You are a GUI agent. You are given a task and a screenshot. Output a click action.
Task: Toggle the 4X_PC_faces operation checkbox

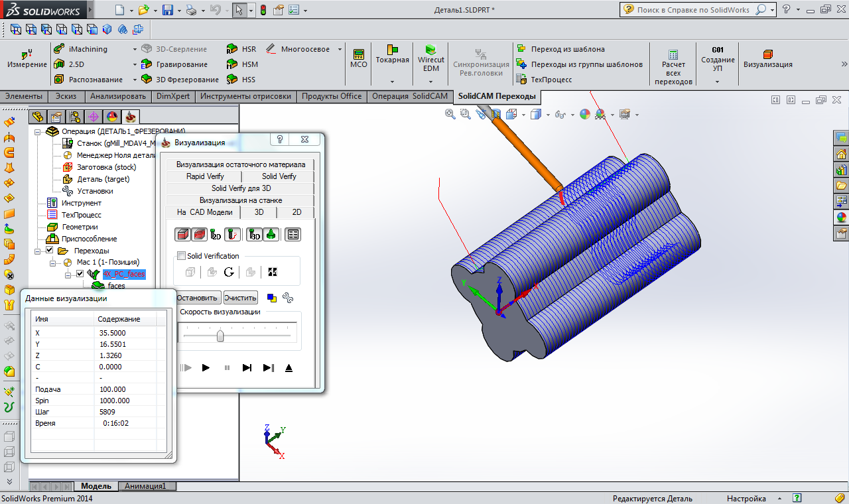click(80, 274)
